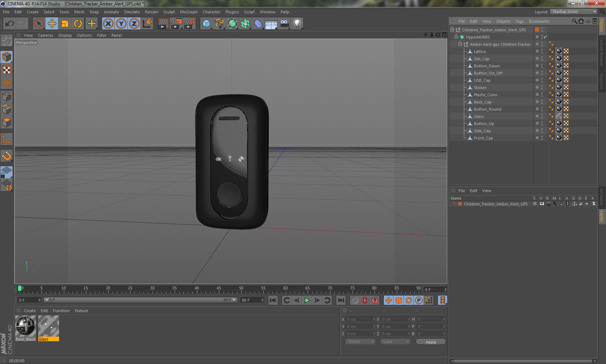Image resolution: width=606 pixels, height=364 pixels.
Task: Activate the Scale tool
Action: (x=65, y=24)
